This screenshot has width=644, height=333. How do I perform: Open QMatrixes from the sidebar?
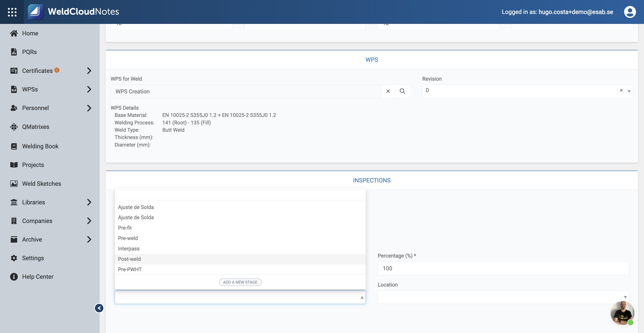(x=35, y=127)
